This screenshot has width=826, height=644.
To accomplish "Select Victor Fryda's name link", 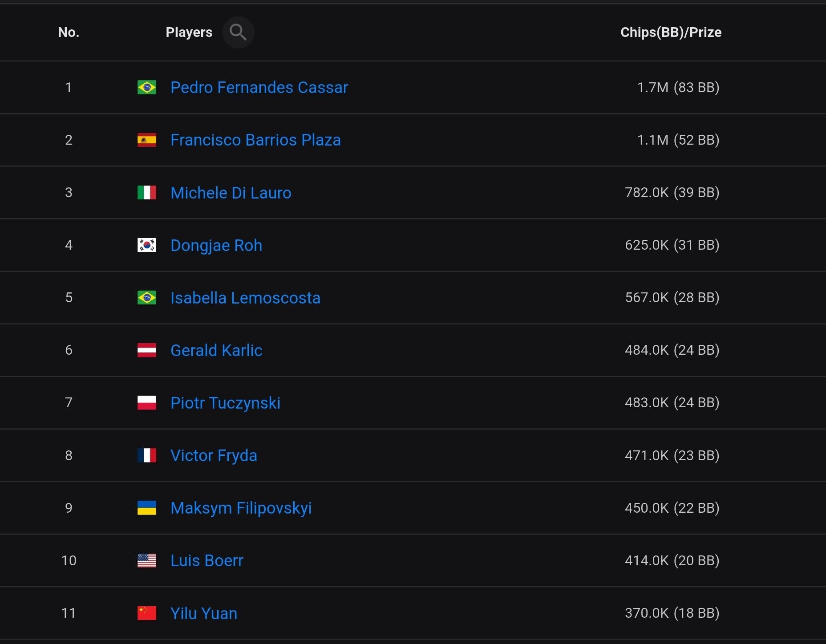I will [x=214, y=455].
